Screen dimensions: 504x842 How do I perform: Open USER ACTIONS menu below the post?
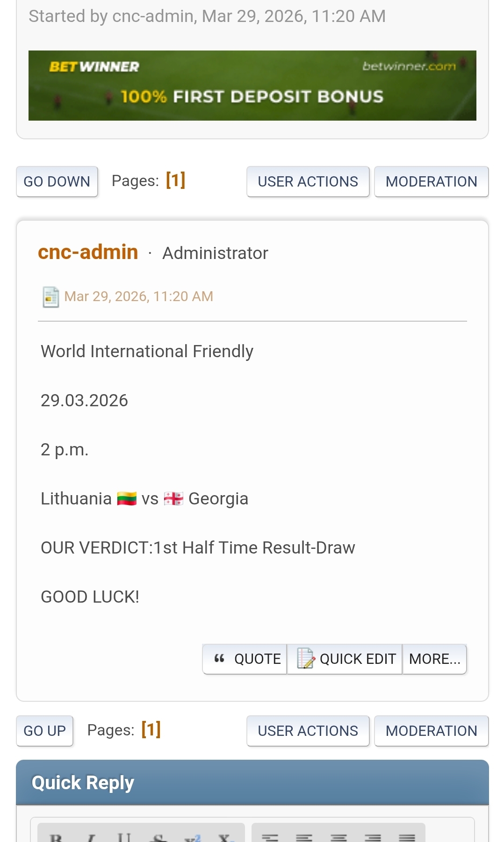point(308,731)
